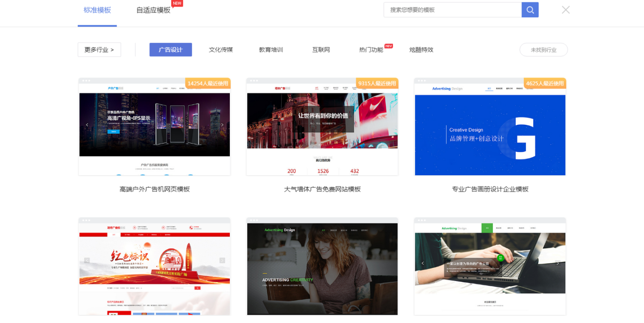Choose the 教育培训 category
This screenshot has height=323, width=644.
tap(271, 50)
